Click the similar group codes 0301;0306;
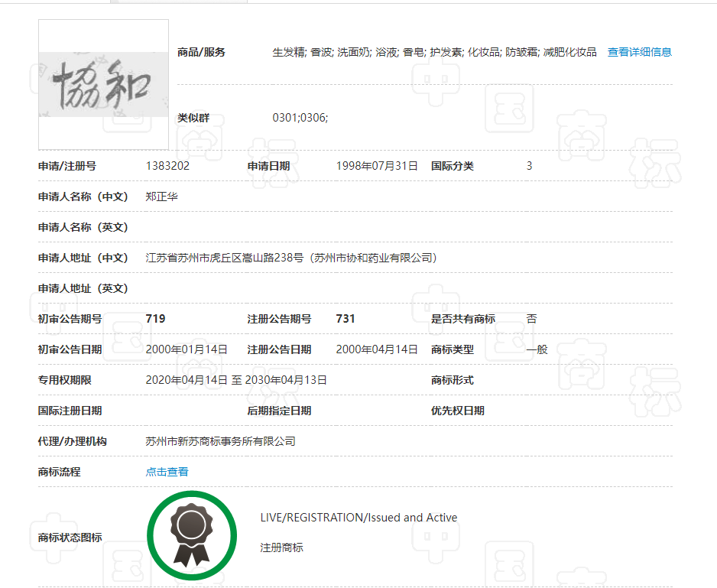Screen dimensions: 717x588 point(300,118)
